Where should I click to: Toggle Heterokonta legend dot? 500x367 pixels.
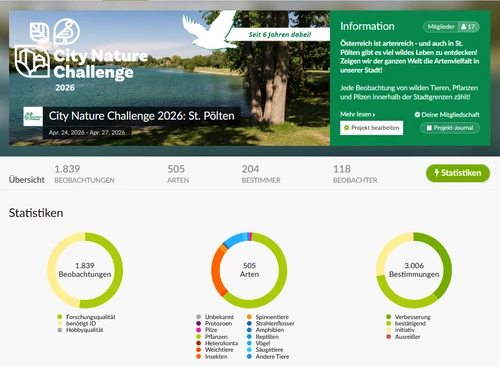point(199,343)
